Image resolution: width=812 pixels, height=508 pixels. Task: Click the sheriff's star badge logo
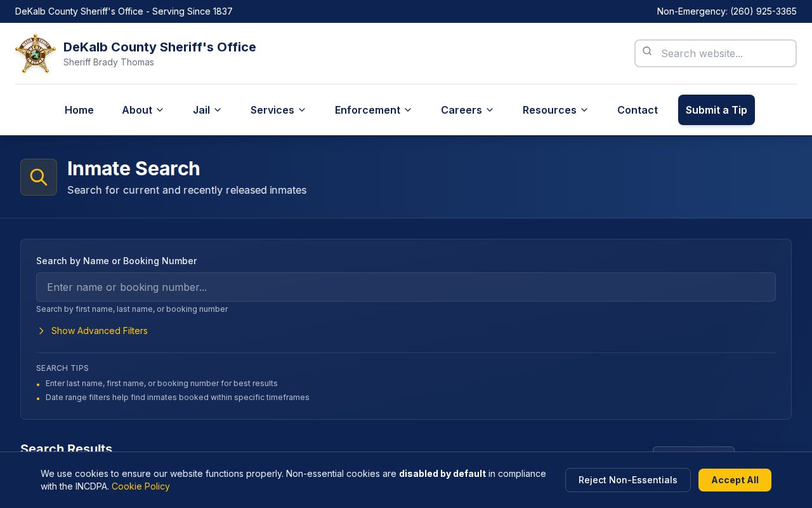tap(36, 53)
